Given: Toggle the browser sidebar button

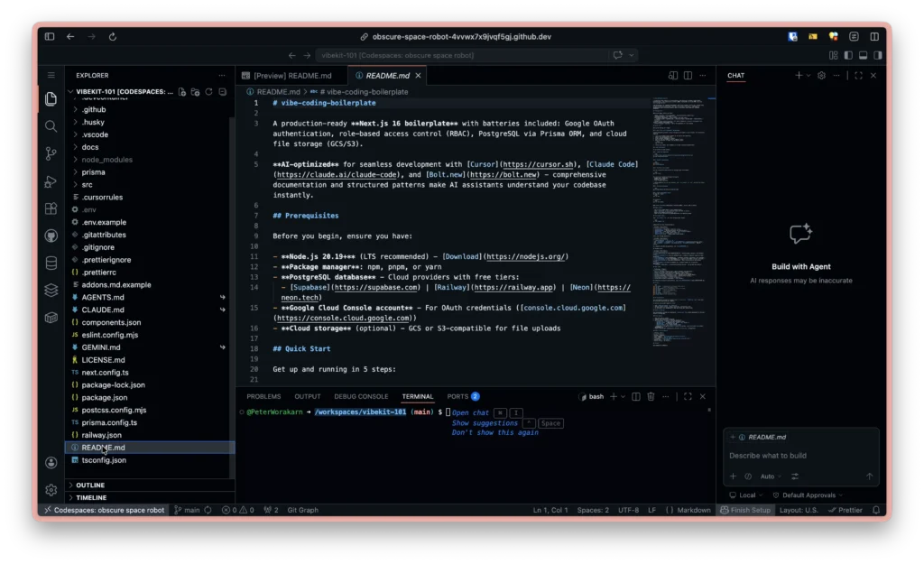Looking at the screenshot, I should [50, 36].
